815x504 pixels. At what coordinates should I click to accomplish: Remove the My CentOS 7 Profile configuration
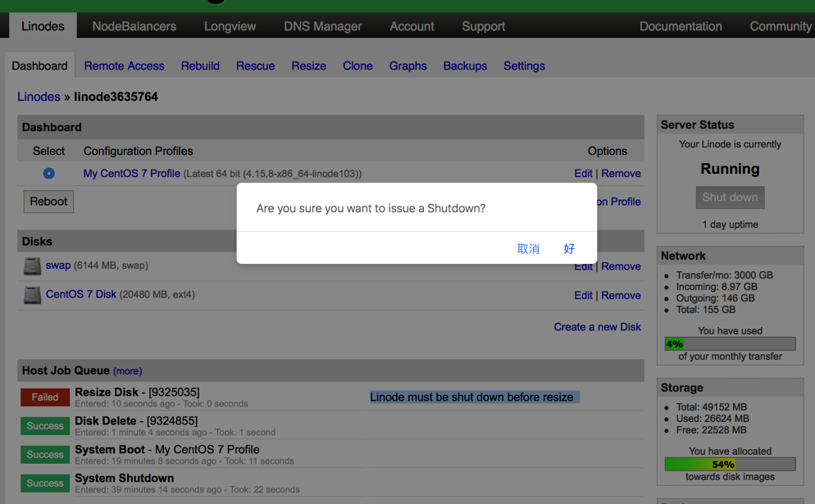pos(621,174)
